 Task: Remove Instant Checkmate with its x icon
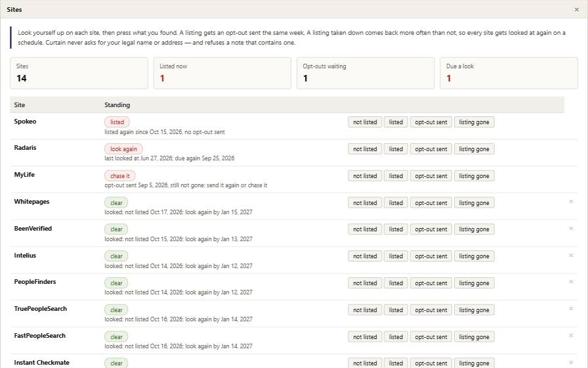pos(571,362)
